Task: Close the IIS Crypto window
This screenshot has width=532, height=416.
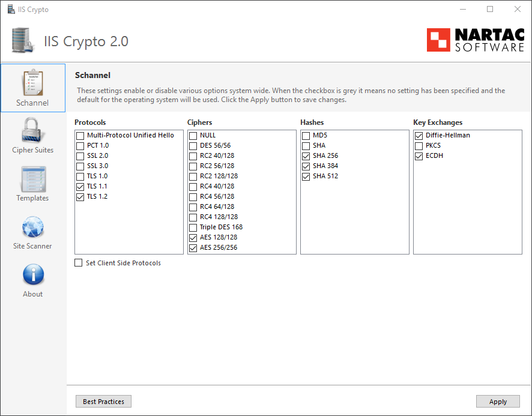Action: tap(518, 9)
